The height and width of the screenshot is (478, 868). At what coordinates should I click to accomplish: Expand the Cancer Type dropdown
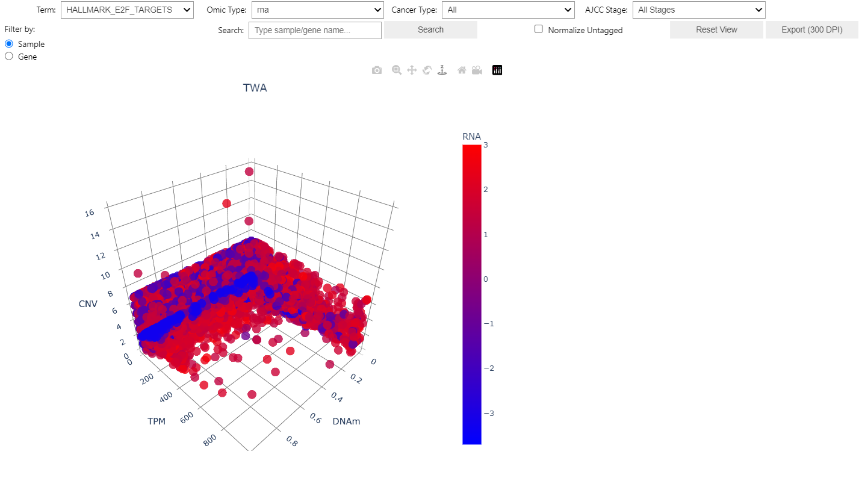point(508,10)
